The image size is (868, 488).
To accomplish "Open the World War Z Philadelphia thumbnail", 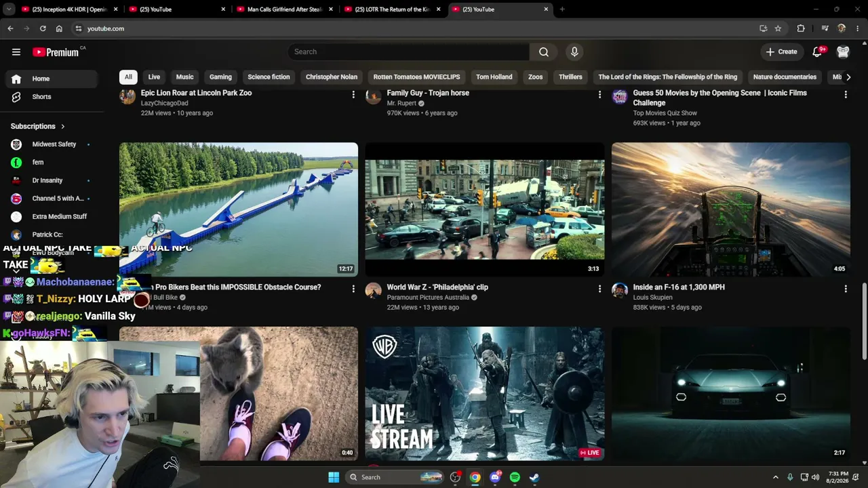I will 485,209.
